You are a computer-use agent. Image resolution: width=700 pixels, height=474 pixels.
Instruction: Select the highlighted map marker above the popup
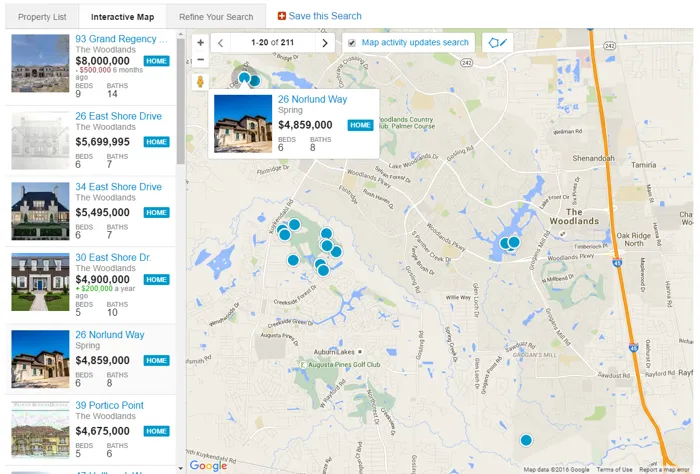244,78
